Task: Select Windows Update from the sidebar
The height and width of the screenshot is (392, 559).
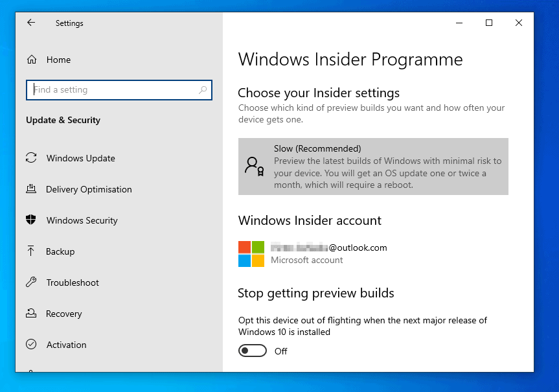Action: click(x=80, y=158)
